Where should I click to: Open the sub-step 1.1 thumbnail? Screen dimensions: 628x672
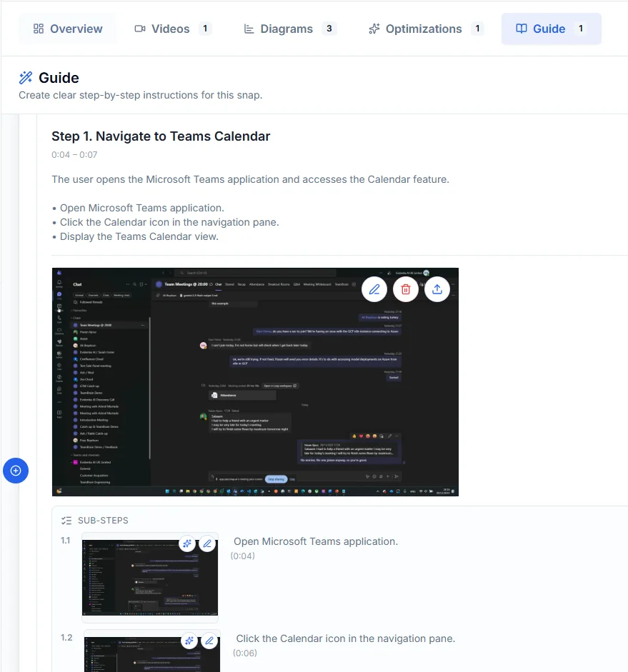[x=149, y=578]
